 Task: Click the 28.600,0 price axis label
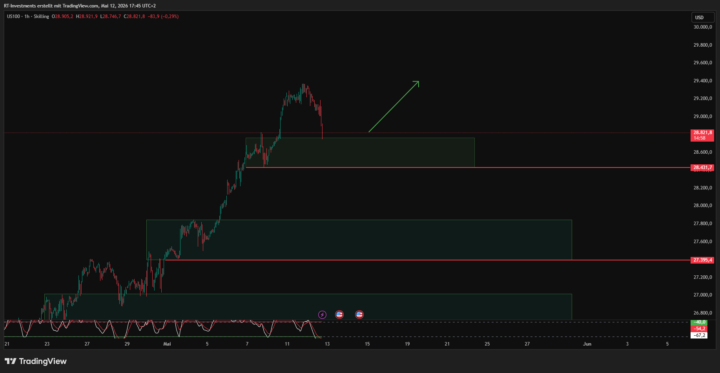click(x=703, y=152)
